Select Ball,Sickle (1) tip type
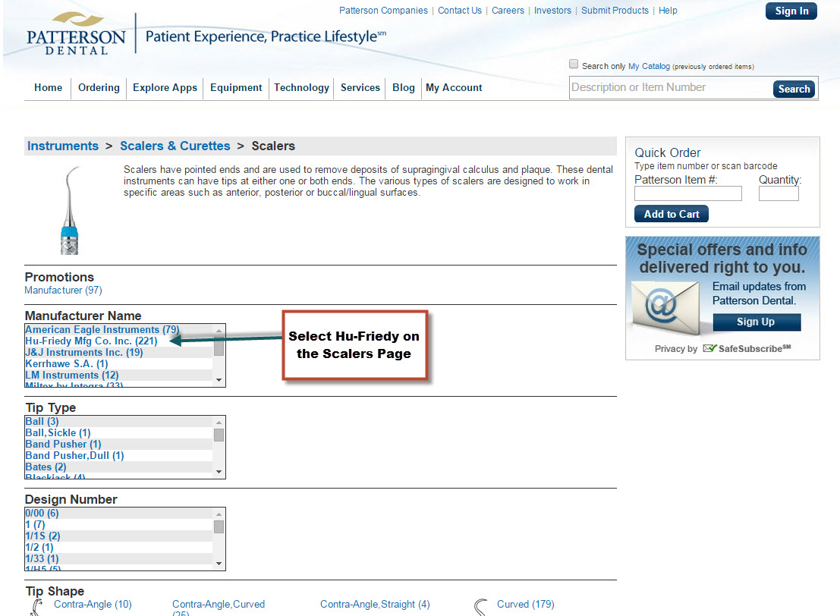840x616 pixels. [x=58, y=432]
